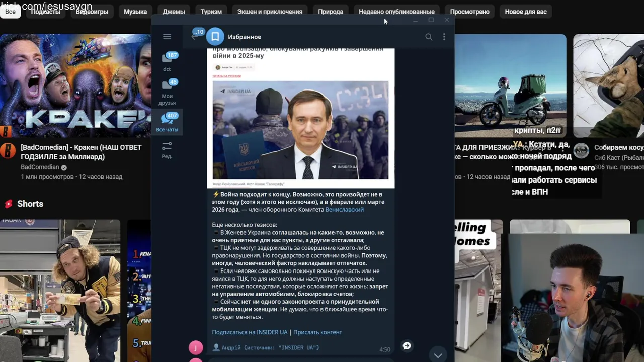This screenshot has height=362, width=644.
Task: Open the Кракен video thumbnail on YouTube
Action: [x=75, y=85]
